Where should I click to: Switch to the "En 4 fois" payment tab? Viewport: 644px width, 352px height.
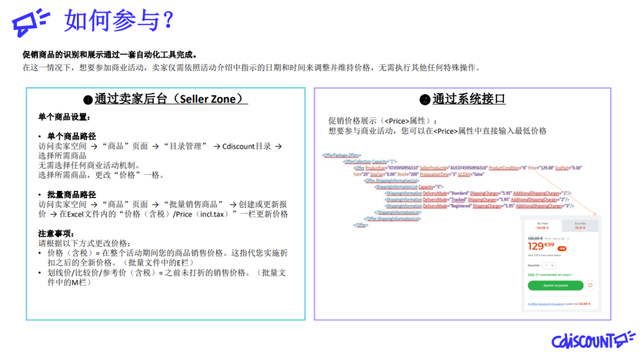point(580,225)
